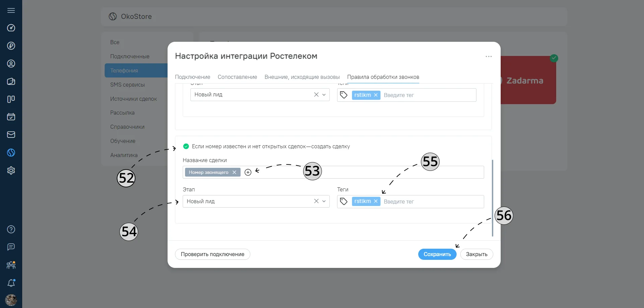Open the calendar icon in sidebar

pyautogui.click(x=11, y=117)
